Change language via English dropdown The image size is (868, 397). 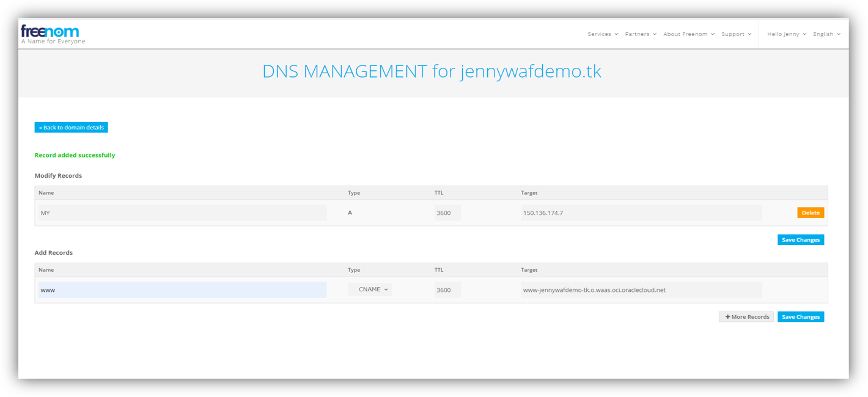[826, 34]
